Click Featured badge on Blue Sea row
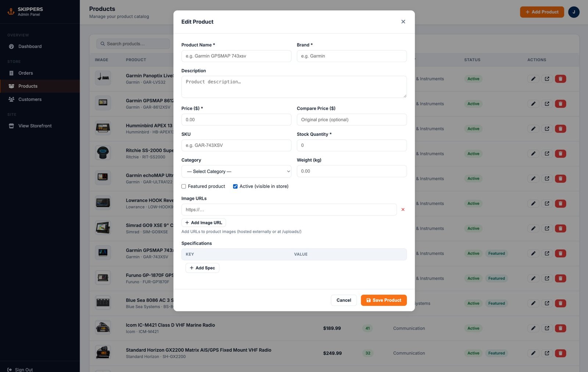588x372 pixels. click(496, 303)
